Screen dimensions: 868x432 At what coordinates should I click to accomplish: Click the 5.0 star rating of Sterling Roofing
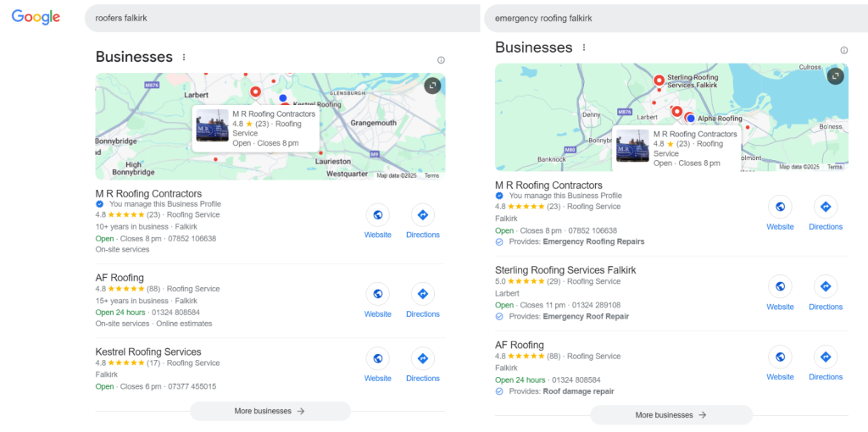click(x=528, y=281)
